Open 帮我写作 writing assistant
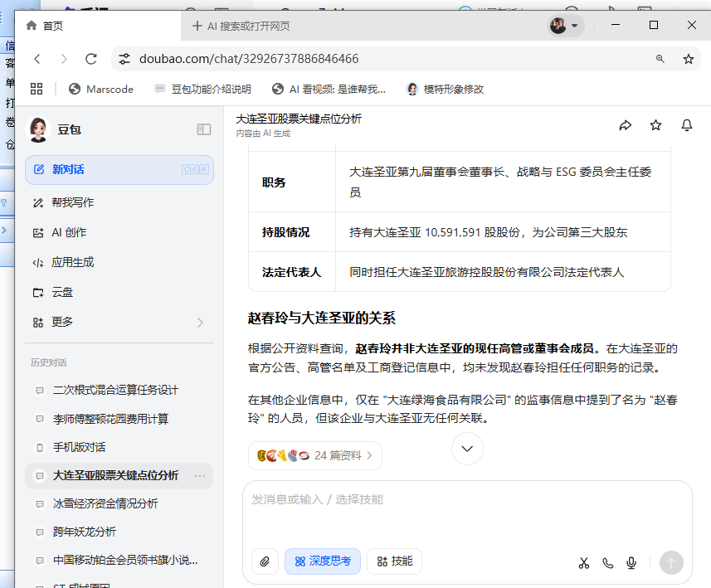The width and height of the screenshot is (711, 588). pyautogui.click(x=119, y=202)
